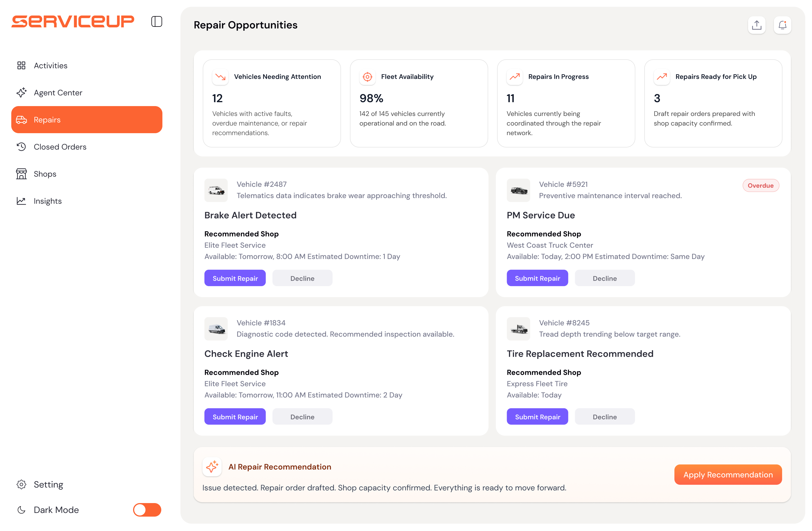Click the AI Repair Recommendation sparkle icon

212,467
